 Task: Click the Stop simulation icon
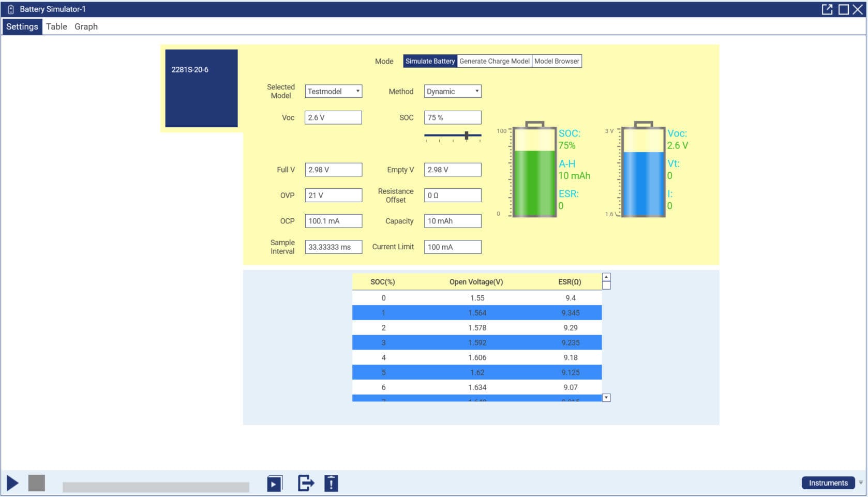(x=35, y=483)
